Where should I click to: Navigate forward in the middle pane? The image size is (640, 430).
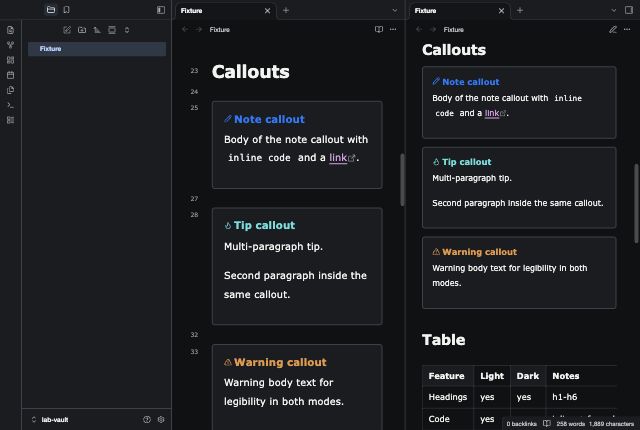click(199, 29)
